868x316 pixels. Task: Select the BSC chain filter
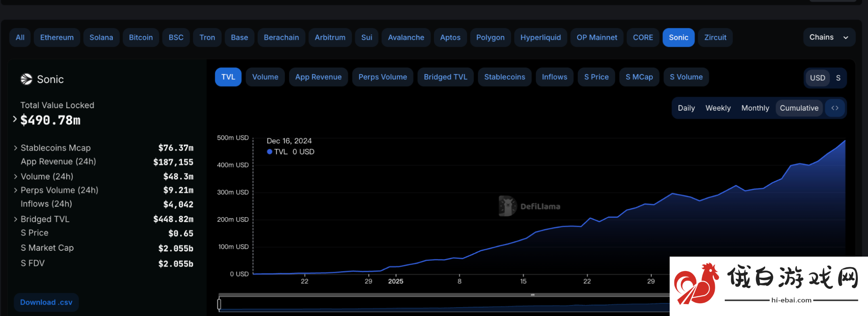tap(176, 37)
